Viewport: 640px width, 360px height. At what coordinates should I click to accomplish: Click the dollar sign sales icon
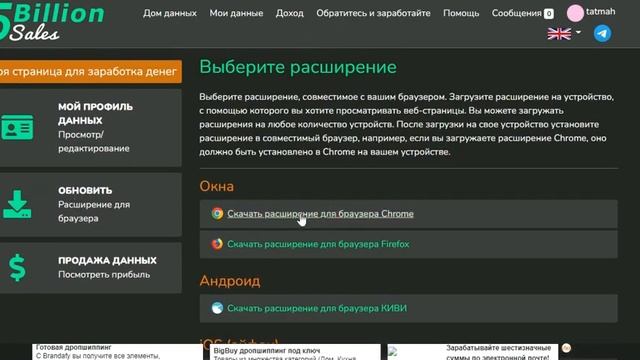tap(17, 268)
